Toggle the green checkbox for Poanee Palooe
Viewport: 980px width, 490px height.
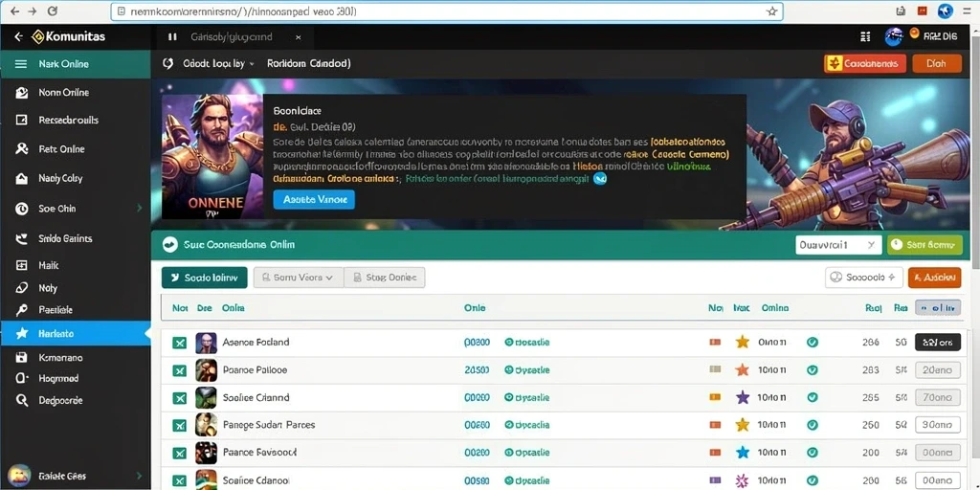pyautogui.click(x=179, y=370)
